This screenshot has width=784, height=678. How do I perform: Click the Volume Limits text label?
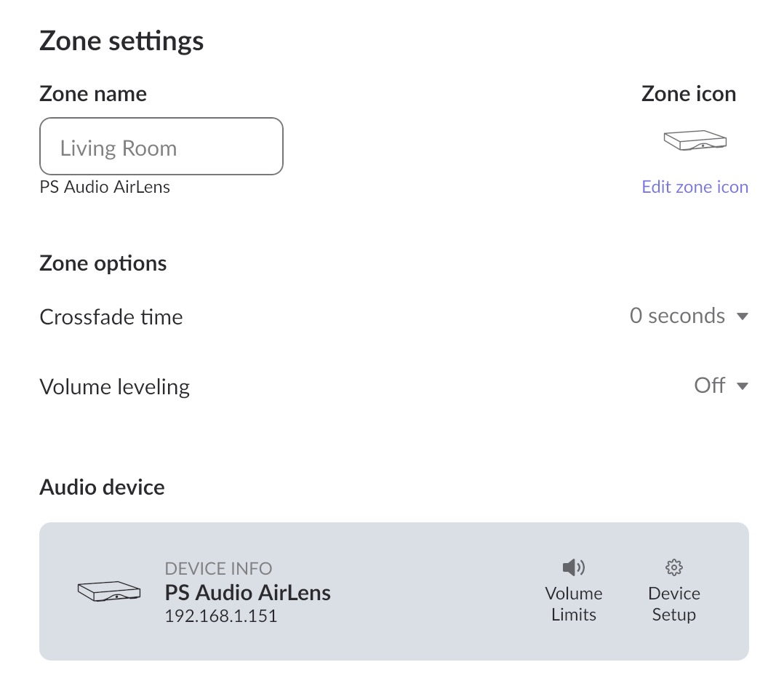[x=574, y=604]
